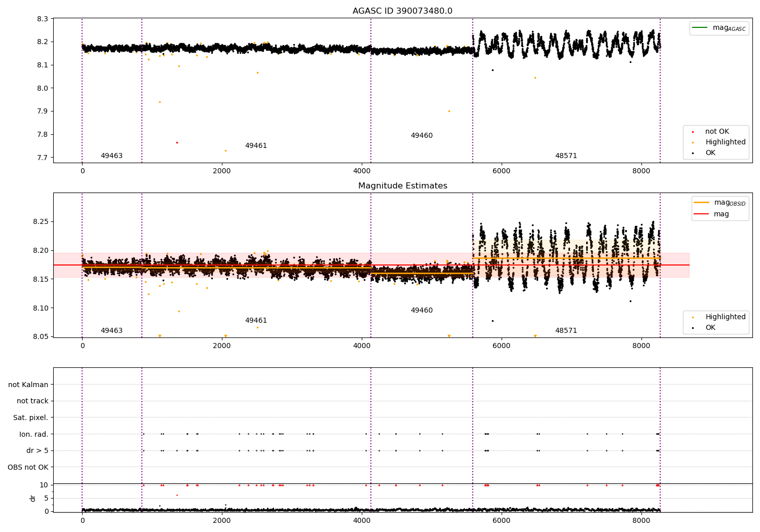This screenshot has height=532, width=760.
Task: Click obsid label 49460 in top plot
Action: (422, 136)
